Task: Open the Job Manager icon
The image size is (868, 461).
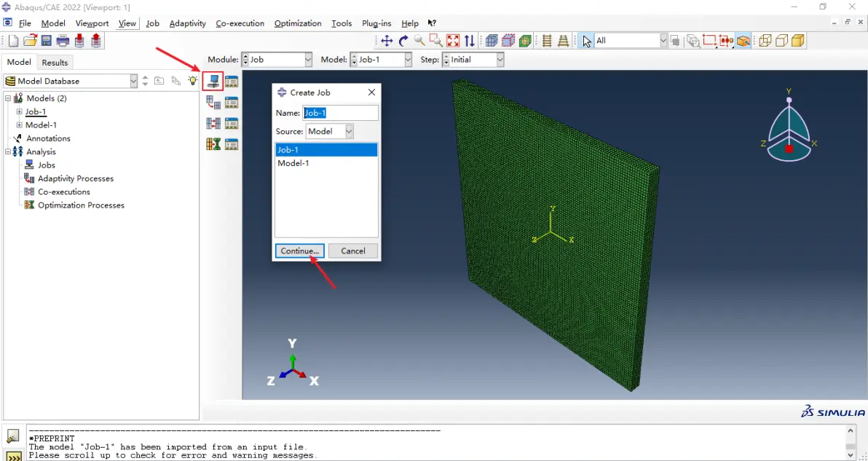Action: coord(232,82)
